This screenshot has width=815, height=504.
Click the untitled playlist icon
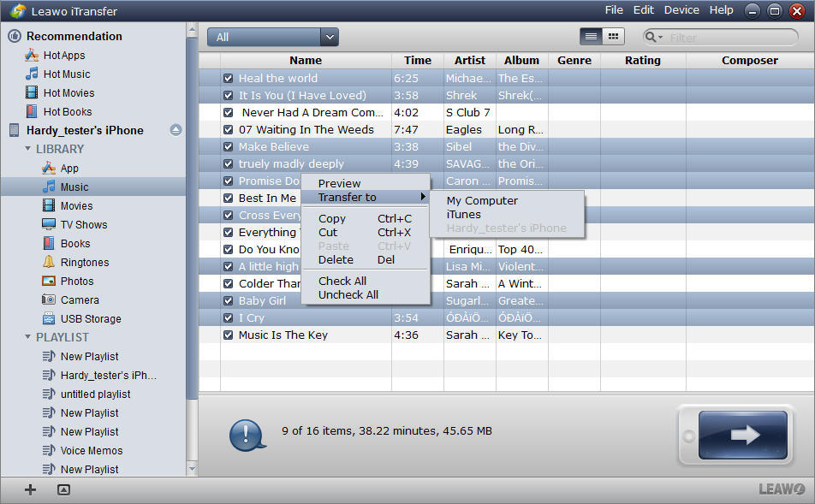pos(49,394)
